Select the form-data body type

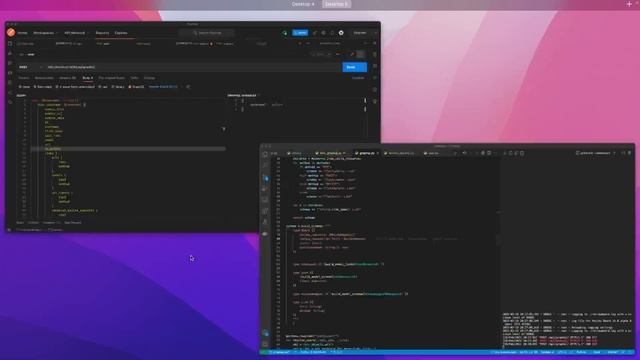pos(43,87)
